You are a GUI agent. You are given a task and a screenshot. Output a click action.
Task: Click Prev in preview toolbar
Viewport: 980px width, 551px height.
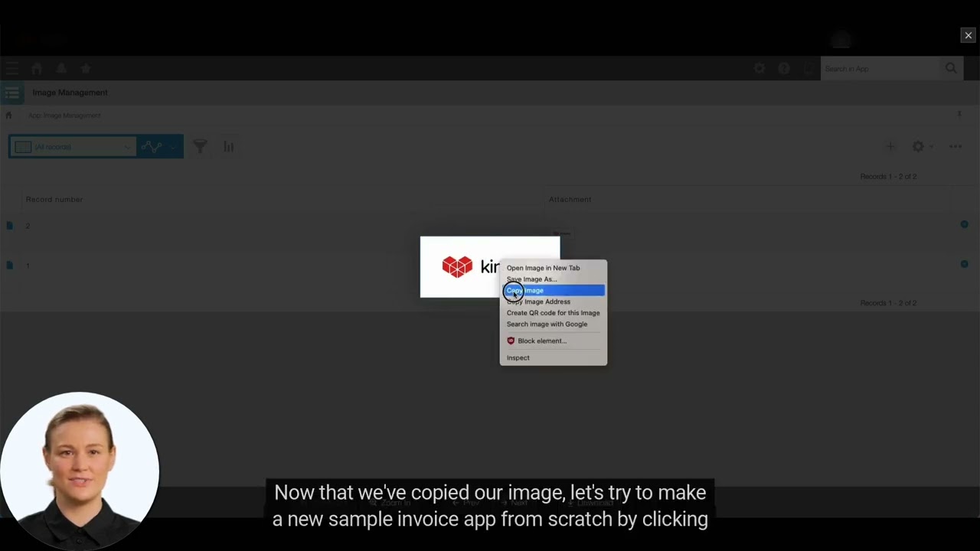(x=465, y=503)
